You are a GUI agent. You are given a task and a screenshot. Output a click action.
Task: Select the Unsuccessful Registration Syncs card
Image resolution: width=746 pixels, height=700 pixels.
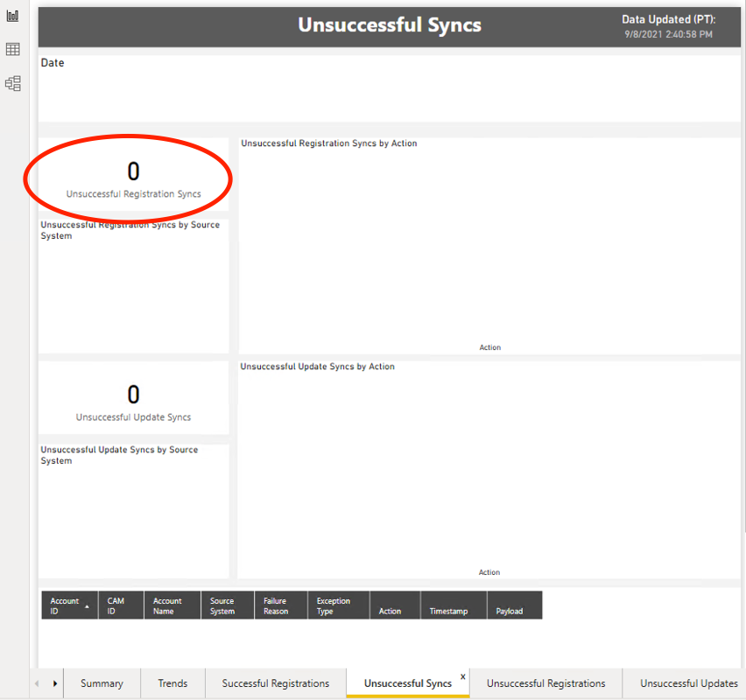pos(133,174)
